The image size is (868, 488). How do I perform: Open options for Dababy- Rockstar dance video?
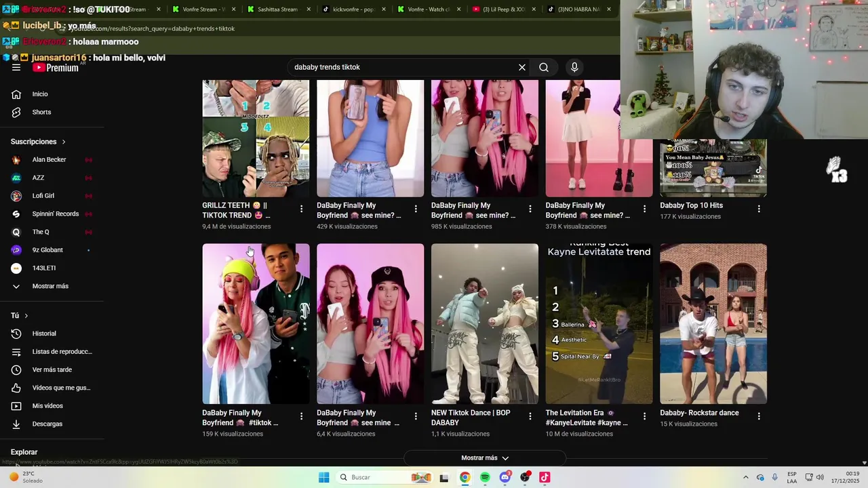[x=759, y=416]
